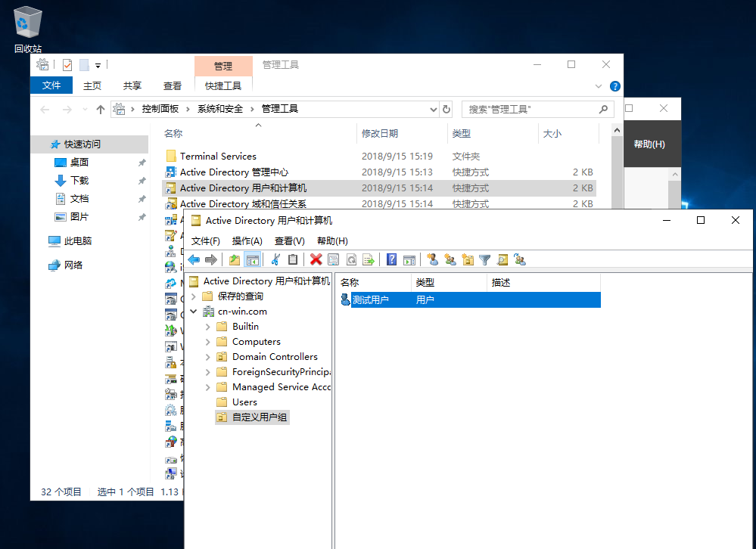
Task: Click the Cut scissors icon
Action: [275, 260]
